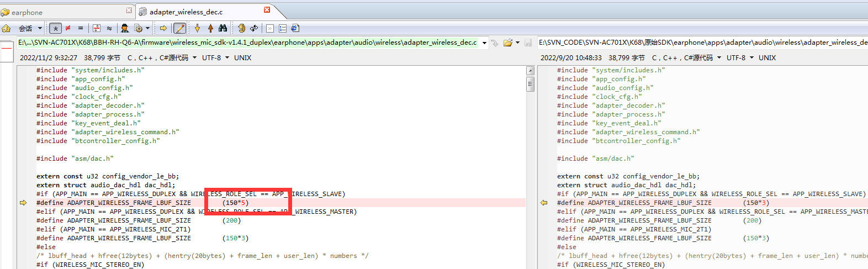
Task: Click the right gutter yellow difference arrow
Action: click(x=544, y=203)
